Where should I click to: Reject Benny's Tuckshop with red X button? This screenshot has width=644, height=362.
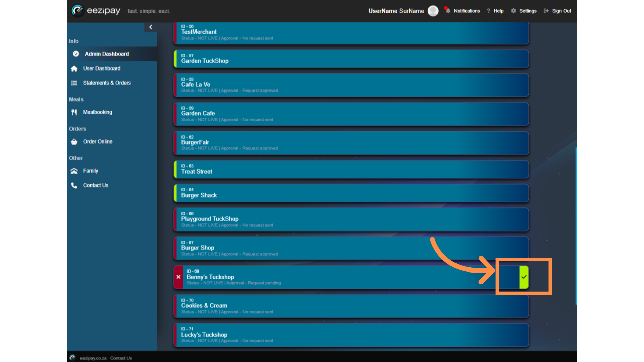click(178, 277)
